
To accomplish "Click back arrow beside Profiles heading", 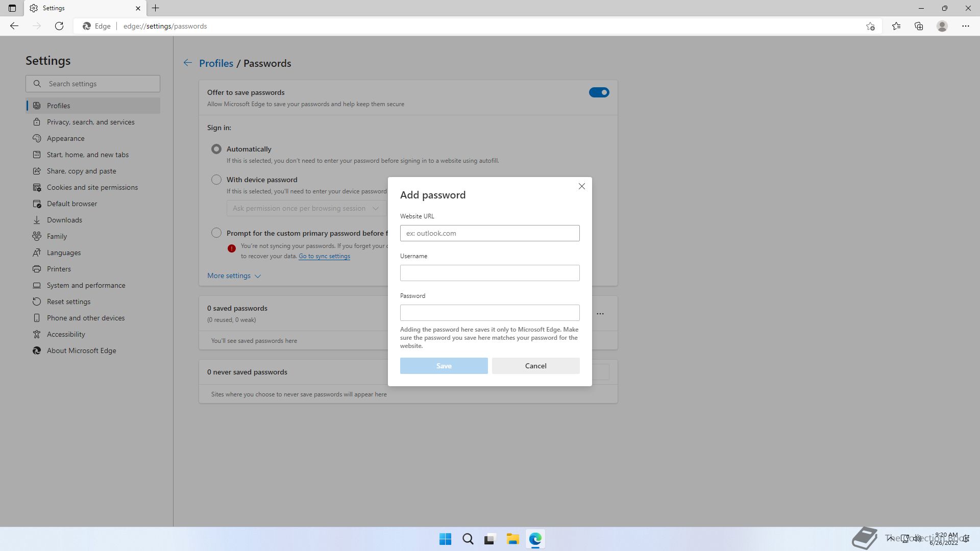I will tap(188, 63).
